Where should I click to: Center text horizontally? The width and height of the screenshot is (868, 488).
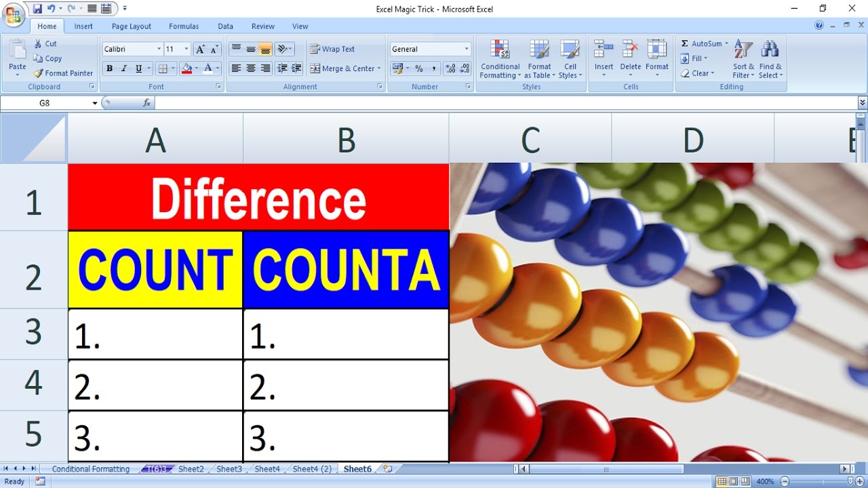pos(250,68)
